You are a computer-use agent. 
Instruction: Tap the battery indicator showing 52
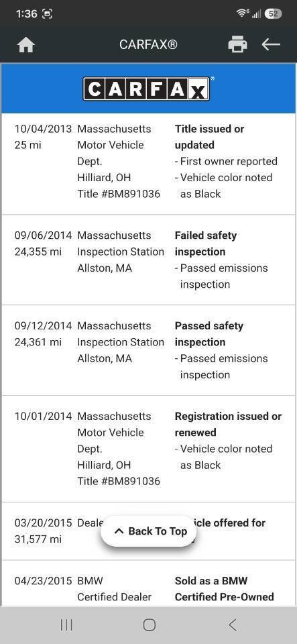point(274,13)
